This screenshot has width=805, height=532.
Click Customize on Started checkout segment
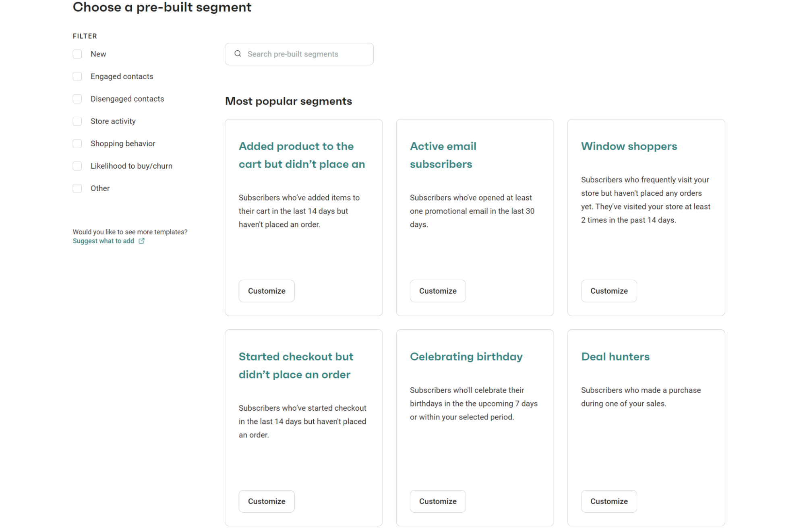pyautogui.click(x=266, y=501)
